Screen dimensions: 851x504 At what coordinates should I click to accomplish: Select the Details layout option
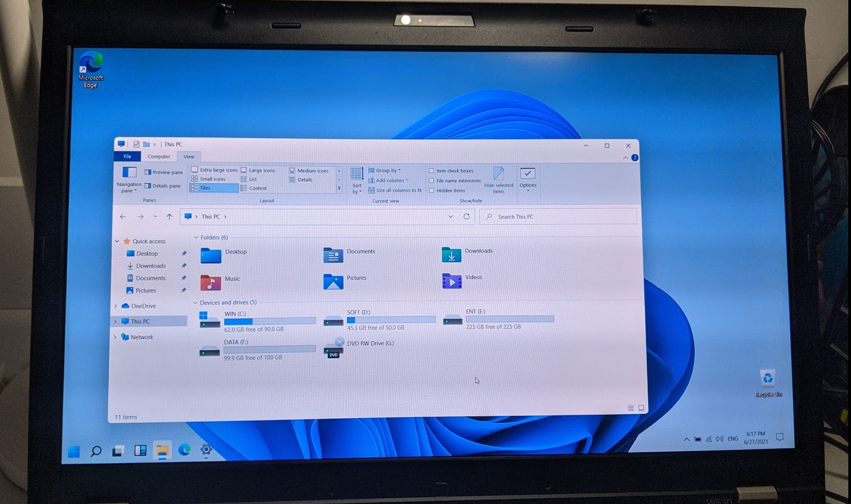tap(305, 180)
